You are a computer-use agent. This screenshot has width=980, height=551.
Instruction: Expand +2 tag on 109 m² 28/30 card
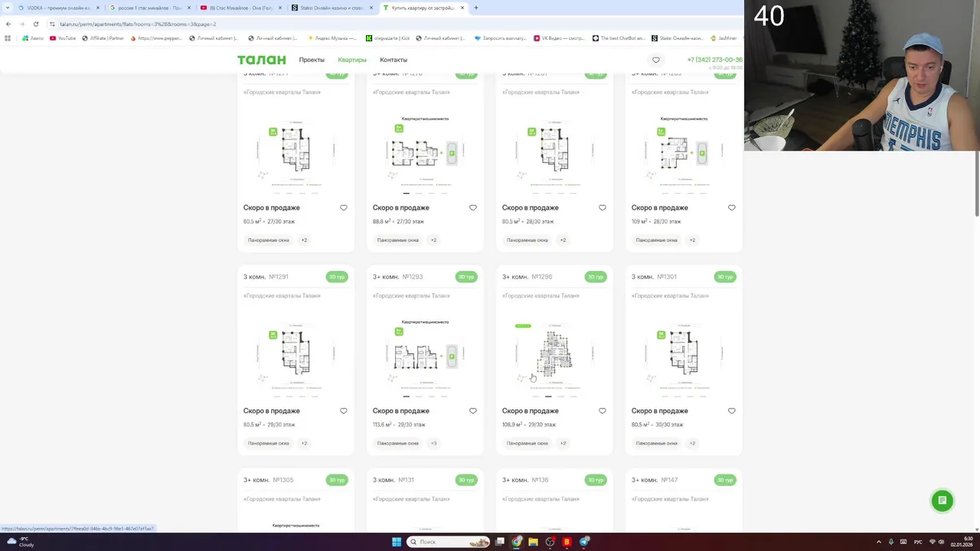(692, 240)
